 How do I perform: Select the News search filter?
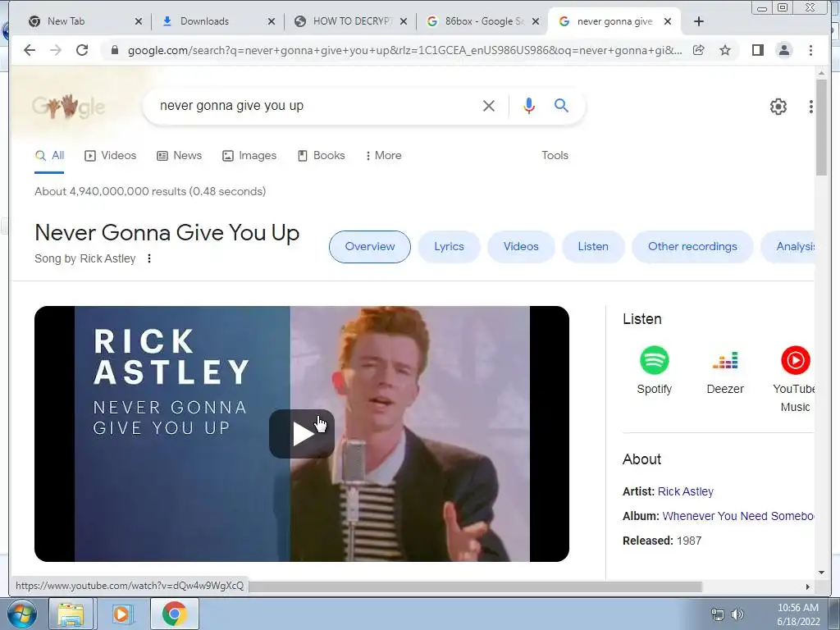[x=179, y=155]
